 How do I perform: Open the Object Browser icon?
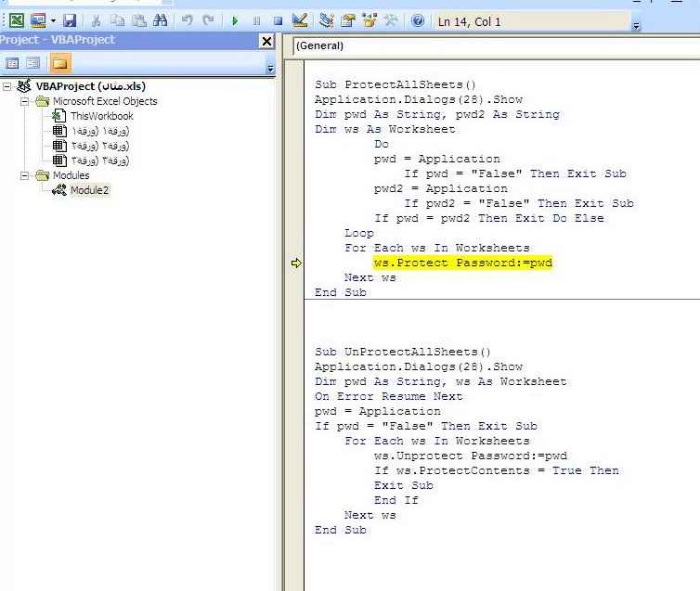(369, 20)
